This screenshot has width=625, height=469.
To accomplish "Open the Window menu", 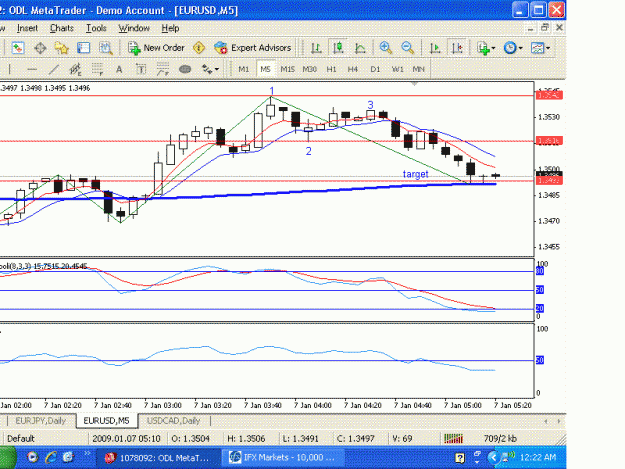I will (x=134, y=28).
